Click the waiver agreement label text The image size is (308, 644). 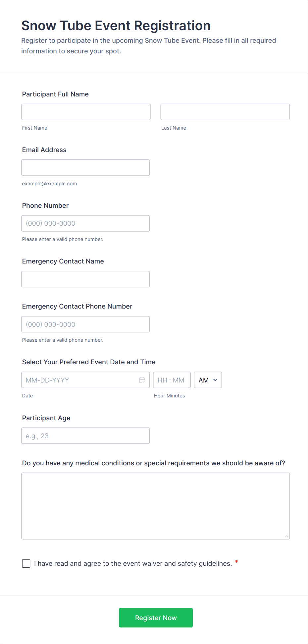[x=133, y=563]
